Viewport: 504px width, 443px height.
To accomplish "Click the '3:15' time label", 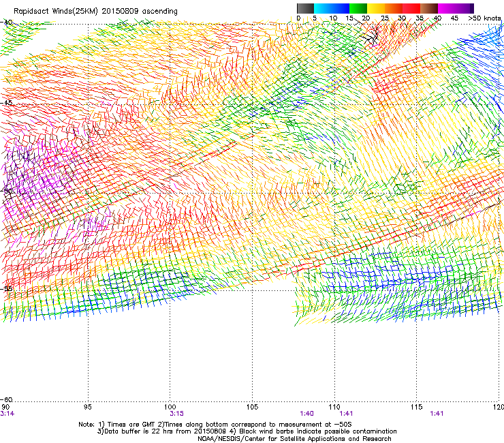I will click(176, 414).
